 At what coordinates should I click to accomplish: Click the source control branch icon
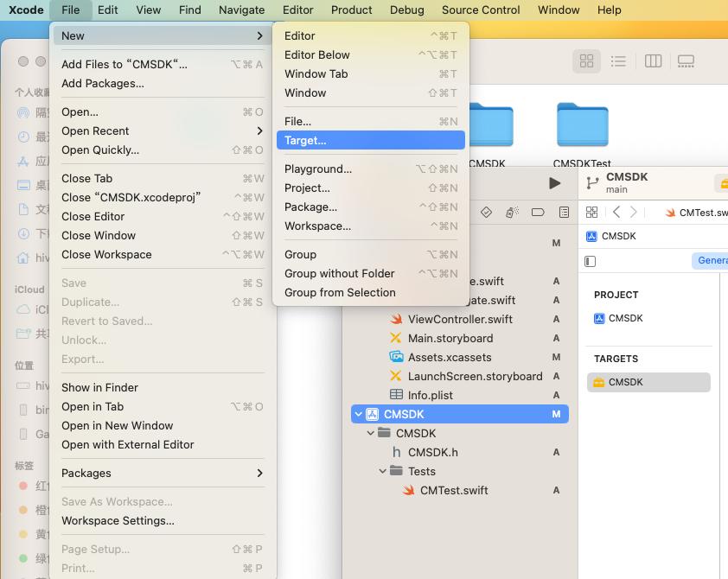(x=592, y=183)
